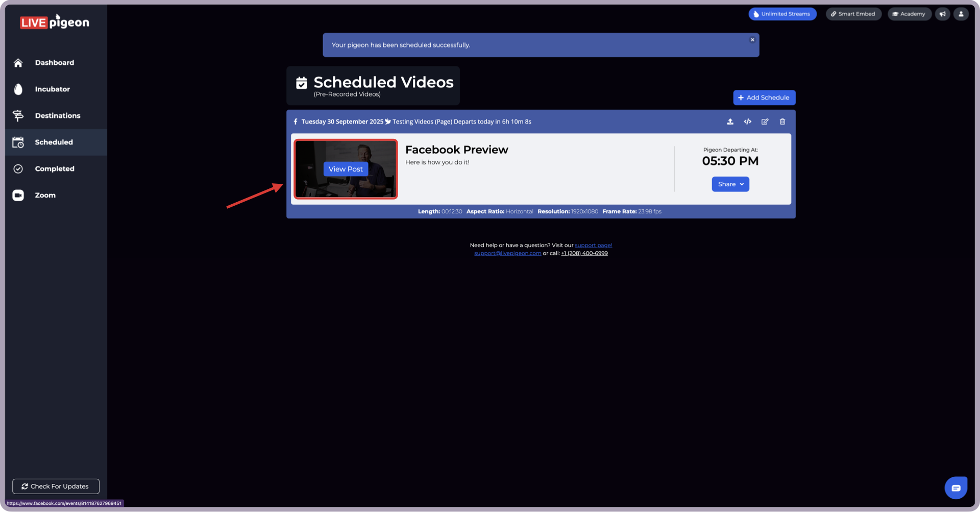Open the support page link
This screenshot has height=512, width=980.
tap(593, 246)
